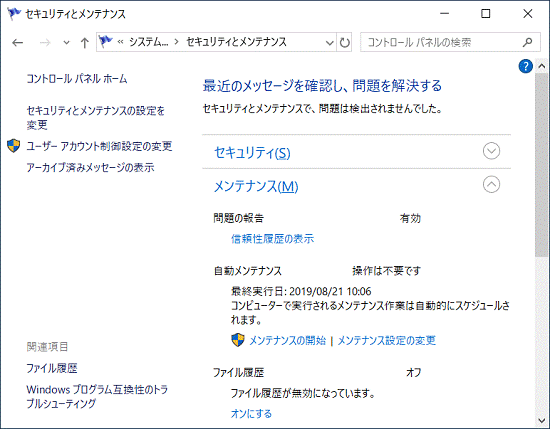
Task: Click the double chevron in the address bar
Action: (120, 42)
